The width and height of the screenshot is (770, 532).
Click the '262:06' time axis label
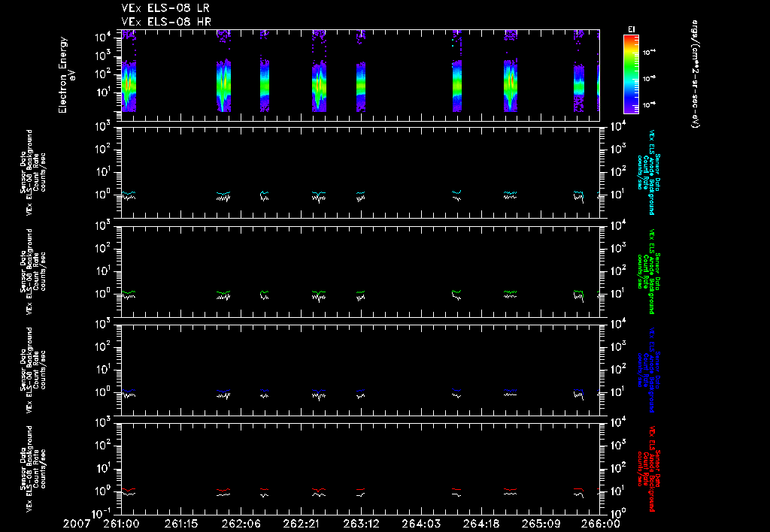click(241, 524)
